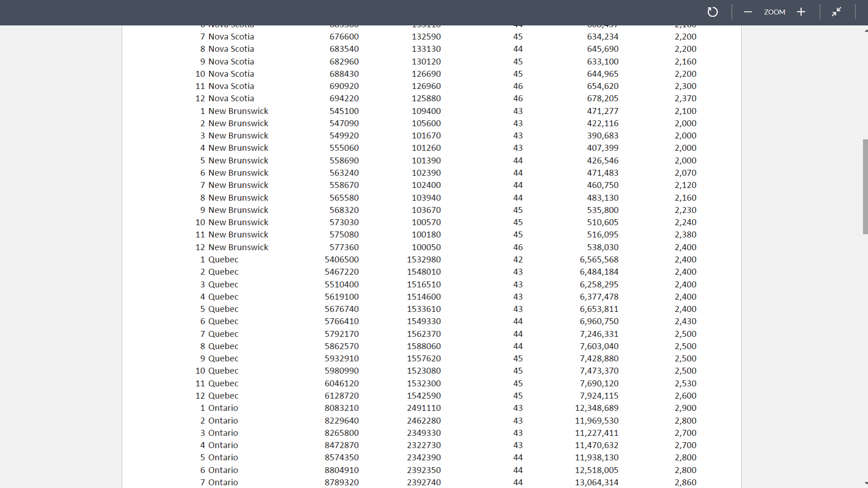
Task: Click the value 126690
Action: (x=427, y=74)
